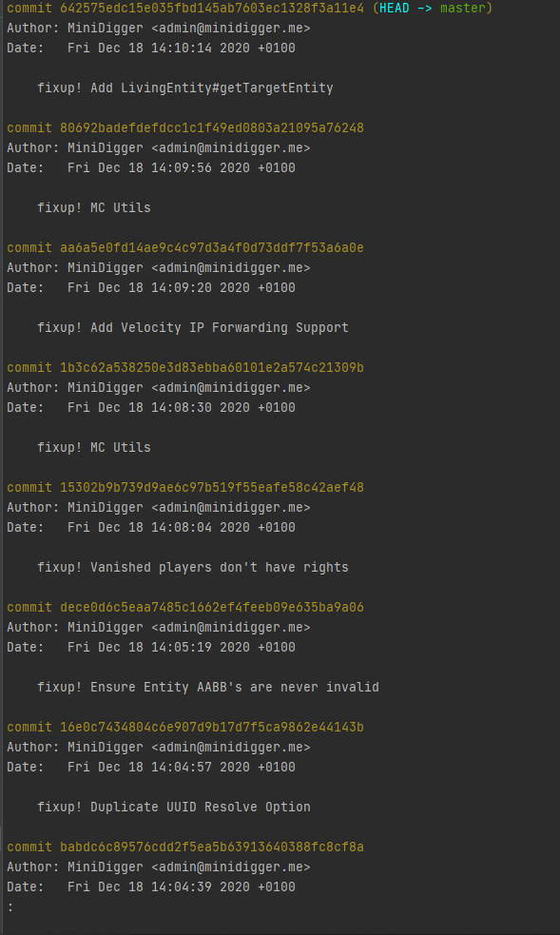Click message 'fixup! Add Velocity IP Forwarding Support'

click(x=193, y=328)
